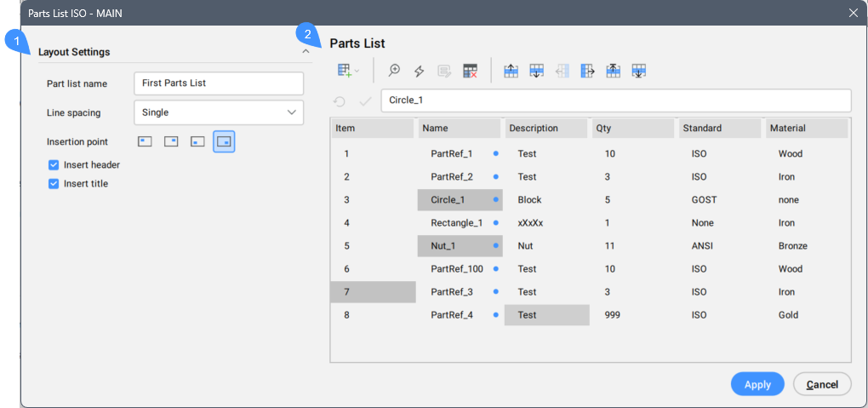Set insertion point to top-left

(x=145, y=141)
